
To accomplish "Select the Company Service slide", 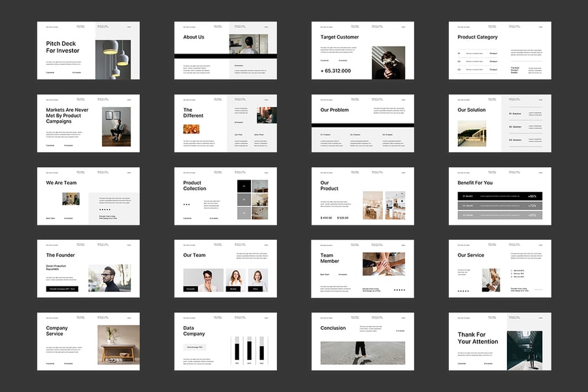I will [x=88, y=341].
